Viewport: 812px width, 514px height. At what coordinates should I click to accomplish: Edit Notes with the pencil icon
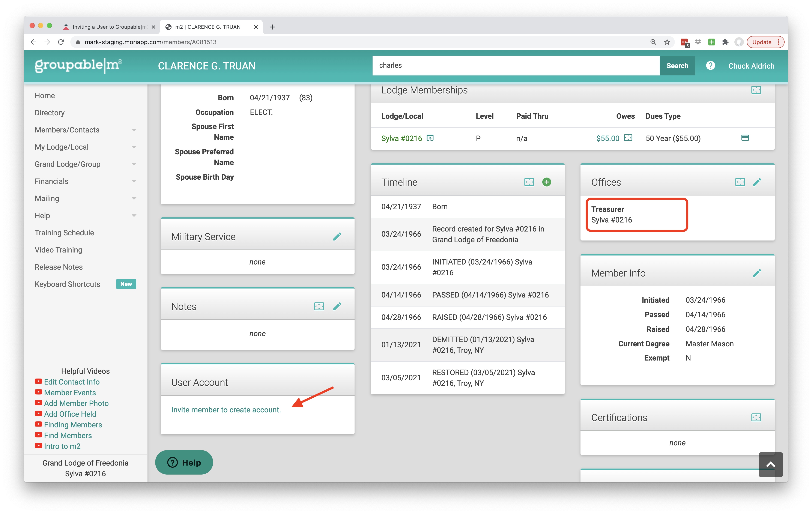(x=337, y=306)
